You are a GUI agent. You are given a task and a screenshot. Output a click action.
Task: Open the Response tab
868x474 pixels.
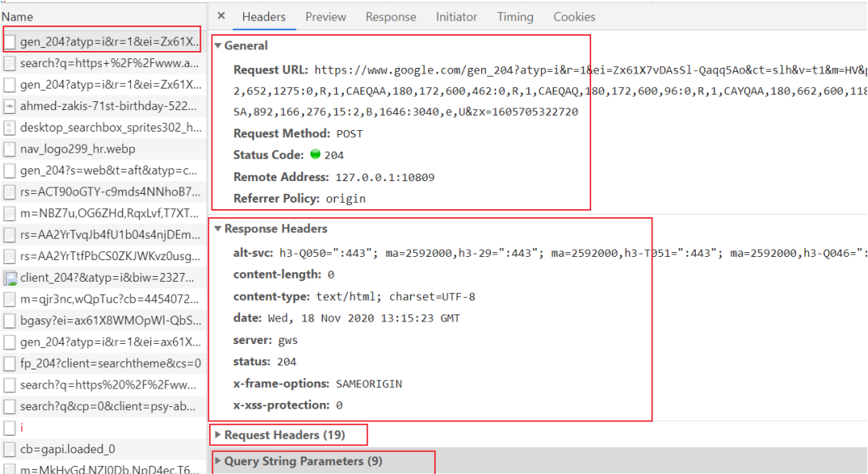pyautogui.click(x=391, y=17)
